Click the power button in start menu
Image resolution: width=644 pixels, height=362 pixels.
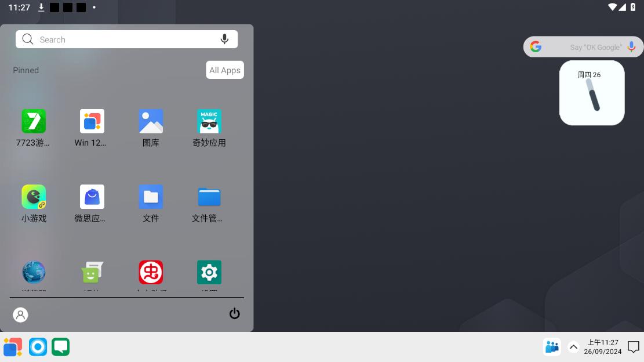pos(235,314)
